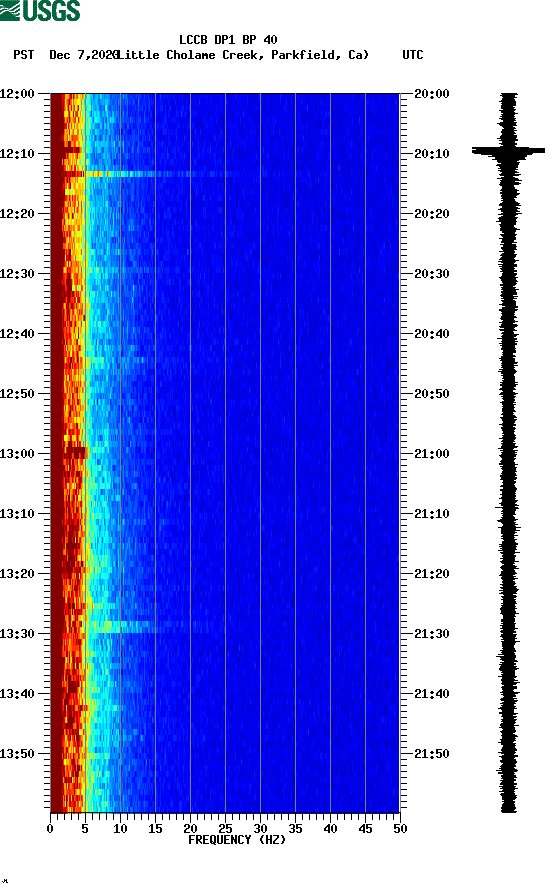Click the 20:50 UTC time label
Viewport: 552px width, 892px height.
coord(432,394)
